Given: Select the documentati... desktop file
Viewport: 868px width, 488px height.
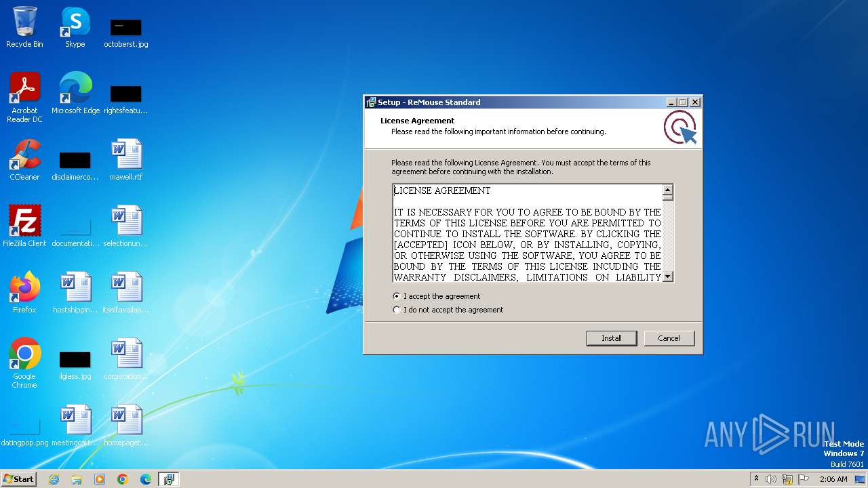Looking at the screenshot, I should (x=75, y=232).
